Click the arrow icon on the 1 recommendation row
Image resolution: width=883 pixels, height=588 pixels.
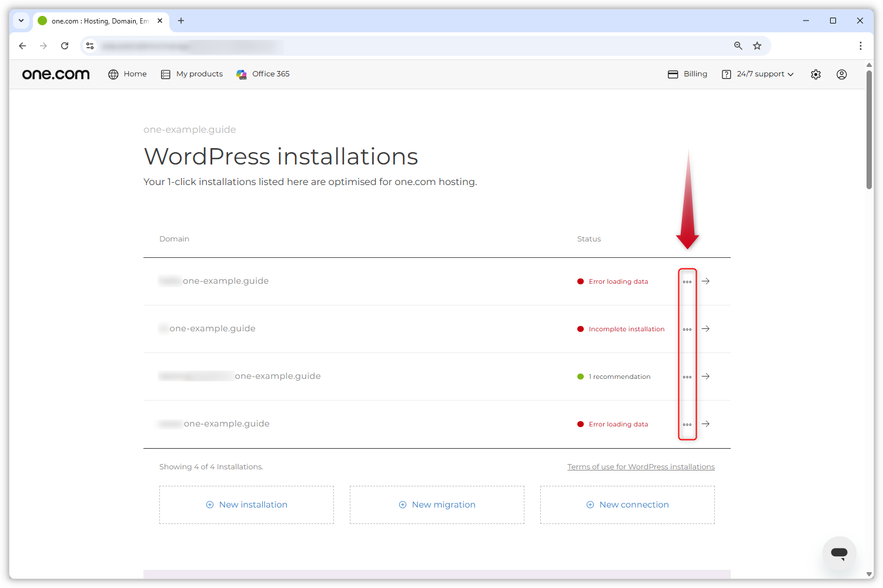(706, 377)
